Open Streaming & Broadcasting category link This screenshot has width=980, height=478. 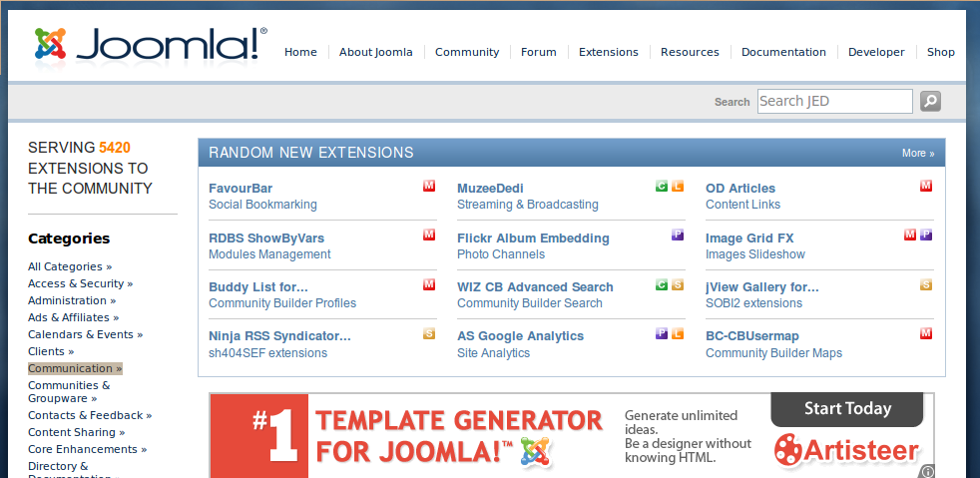528,205
